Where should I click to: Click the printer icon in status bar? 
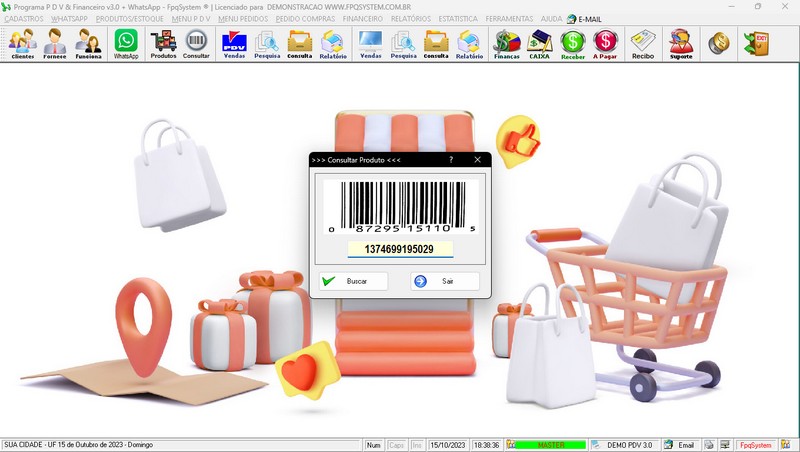(709, 445)
